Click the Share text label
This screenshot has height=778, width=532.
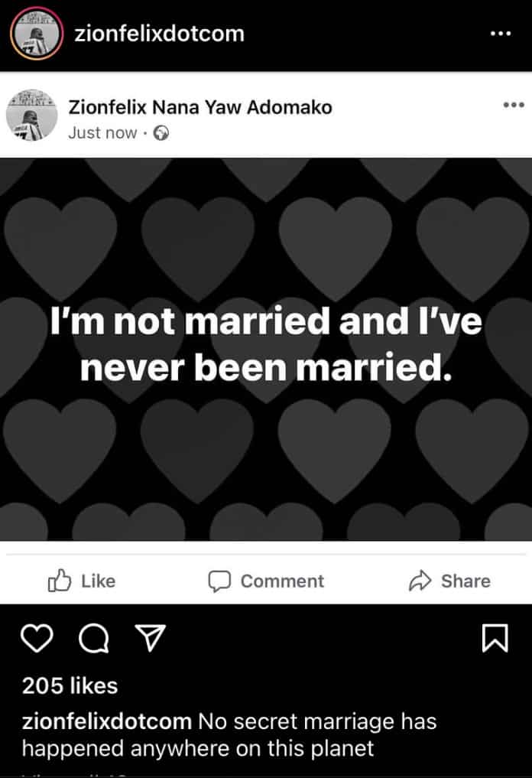coord(465,581)
